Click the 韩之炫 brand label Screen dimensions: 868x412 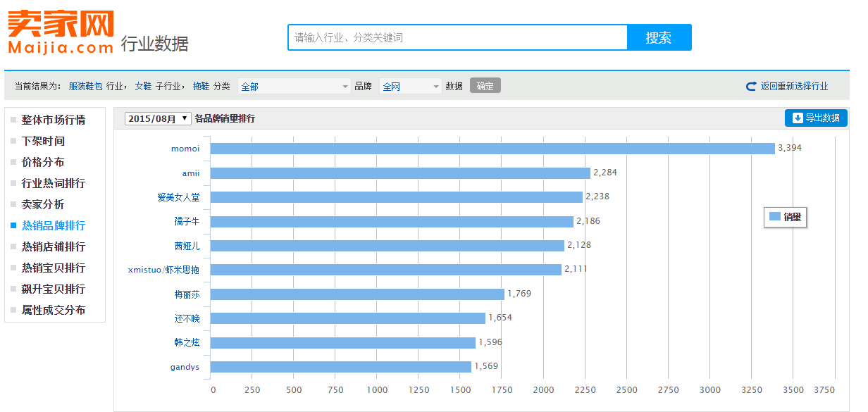187,342
